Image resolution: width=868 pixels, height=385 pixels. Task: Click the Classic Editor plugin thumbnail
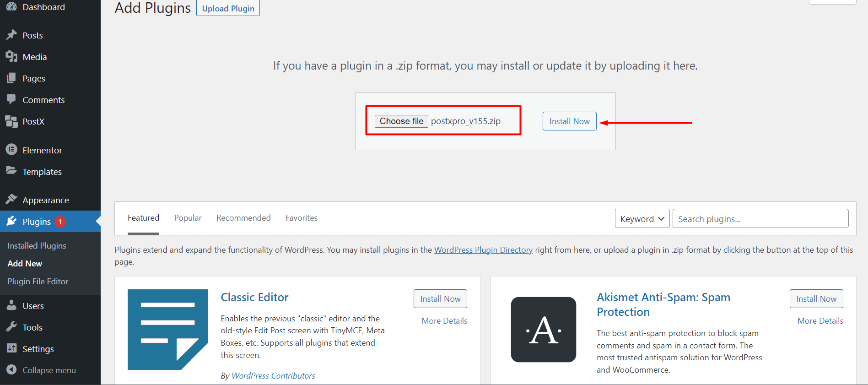point(168,330)
